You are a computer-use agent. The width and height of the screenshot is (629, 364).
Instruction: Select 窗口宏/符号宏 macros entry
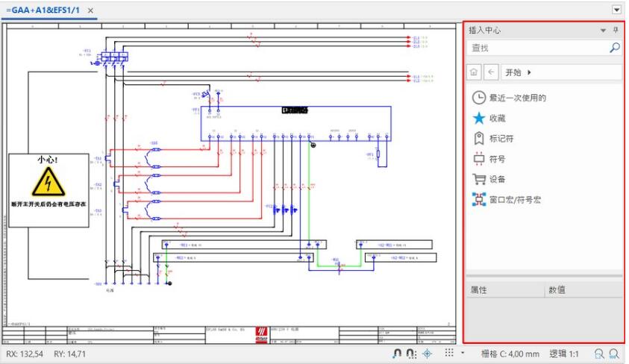pyautogui.click(x=515, y=200)
